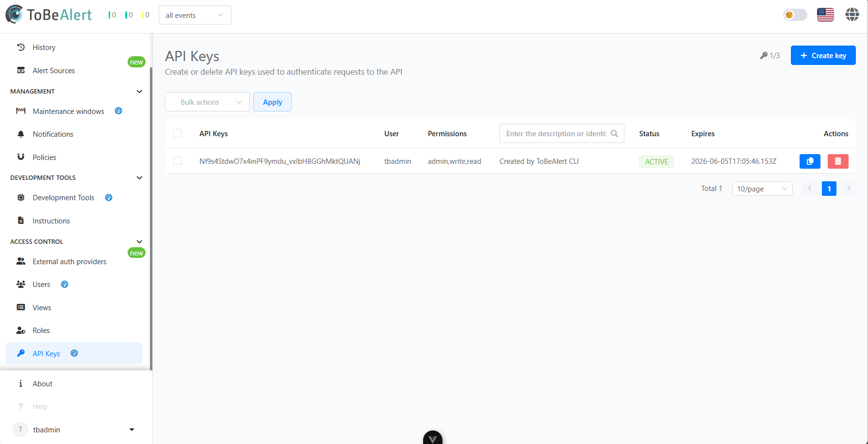Click the badge icon beside API Keys
Screen dimensions: 868x444
[x=74, y=353]
